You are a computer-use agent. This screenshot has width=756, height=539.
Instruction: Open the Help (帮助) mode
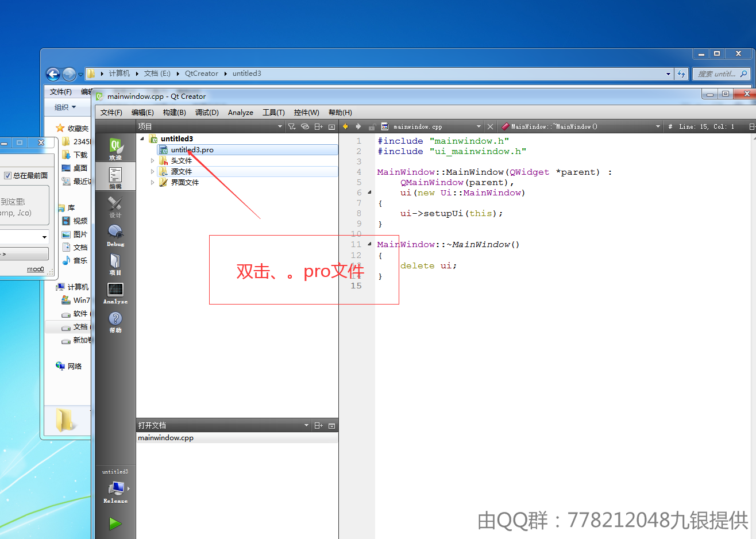(115, 321)
